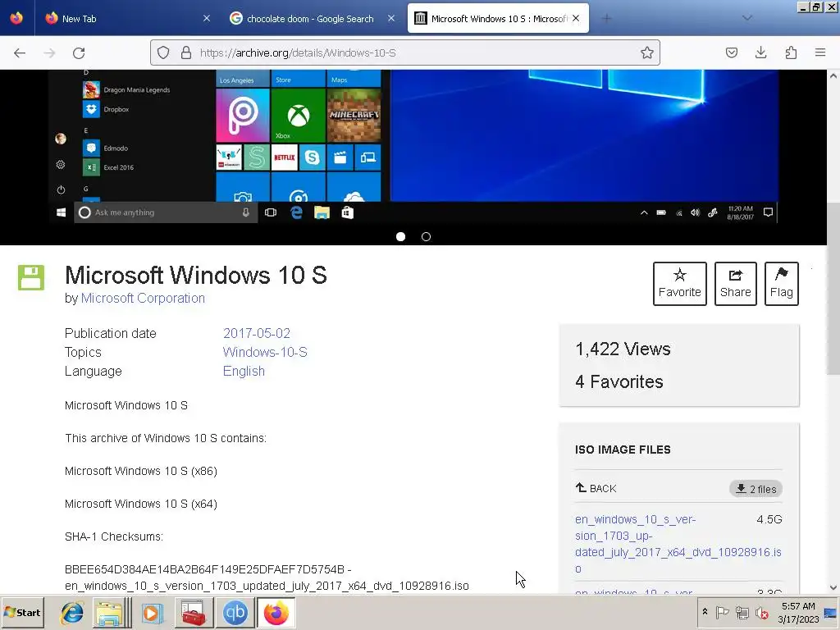This screenshot has height=630, width=840.
Task: Close the Microsoft Windows 10 S tab
Action: [576, 18]
